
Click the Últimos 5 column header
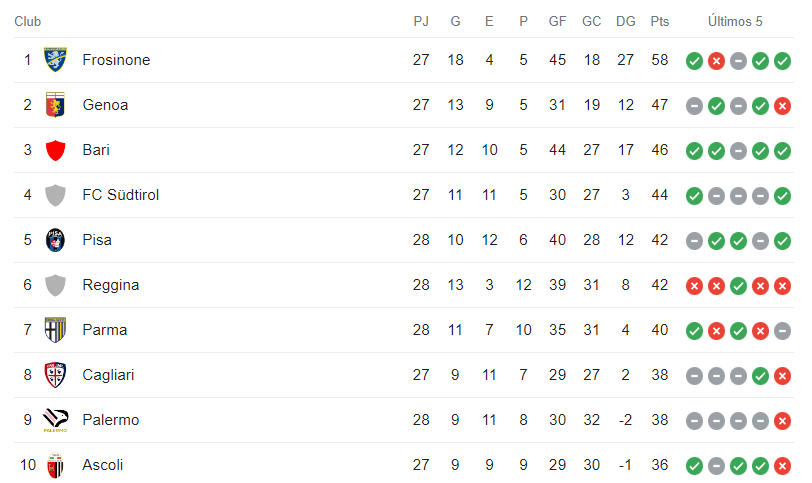[x=735, y=21]
